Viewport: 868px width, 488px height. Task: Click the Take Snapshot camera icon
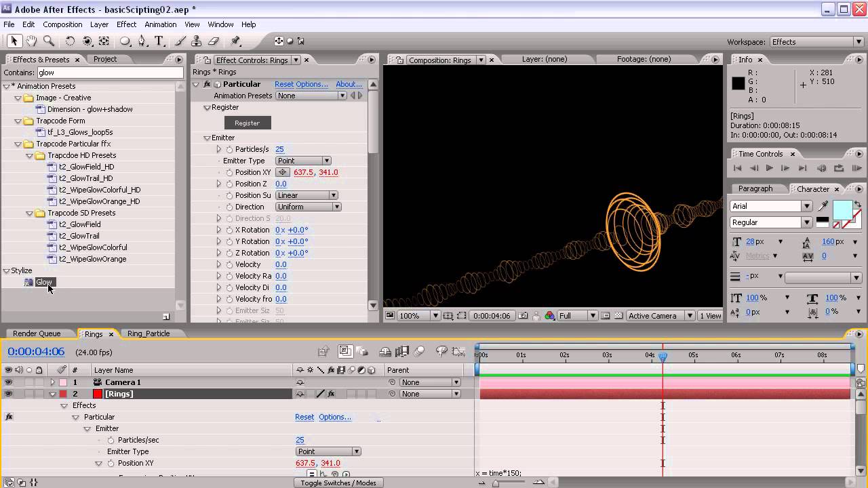(523, 316)
